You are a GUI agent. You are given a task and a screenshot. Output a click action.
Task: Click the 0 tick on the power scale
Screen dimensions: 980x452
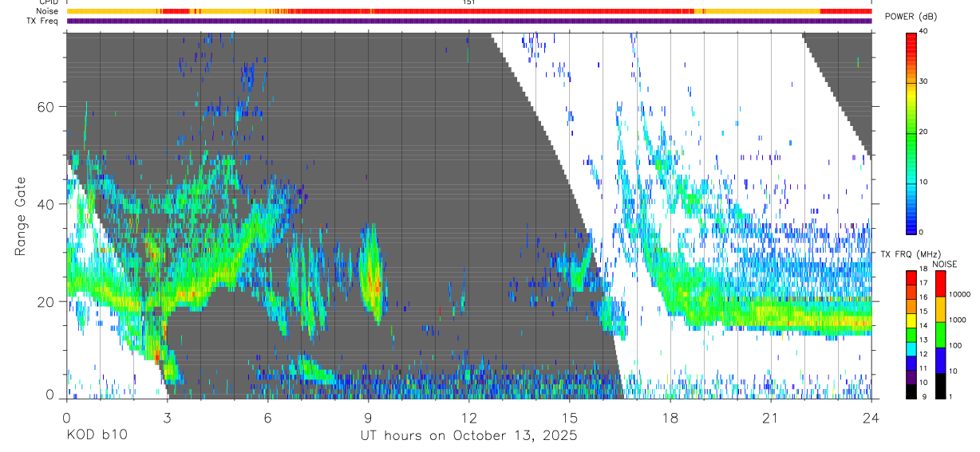(x=923, y=232)
